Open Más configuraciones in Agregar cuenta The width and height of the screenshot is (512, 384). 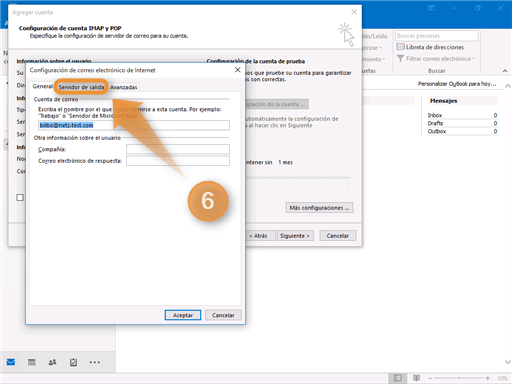pos(319,208)
